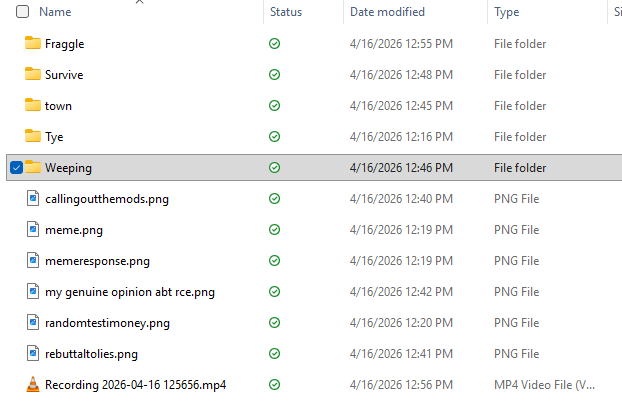Select the meme.png file name
622x403 pixels.
coord(74,230)
